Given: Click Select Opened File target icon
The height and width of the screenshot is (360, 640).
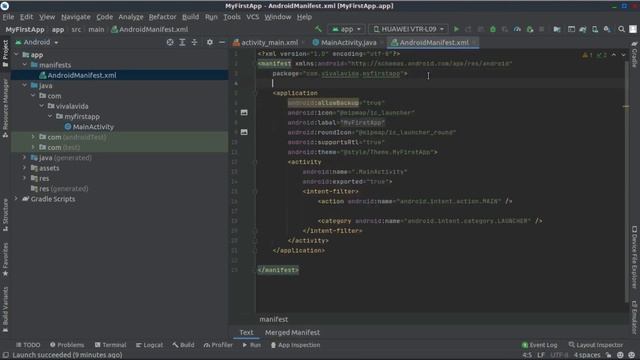Looking at the screenshot, I should coord(170,42).
